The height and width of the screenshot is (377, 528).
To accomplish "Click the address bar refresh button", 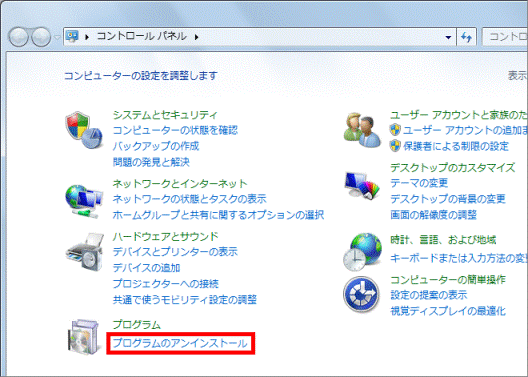I will point(466,36).
